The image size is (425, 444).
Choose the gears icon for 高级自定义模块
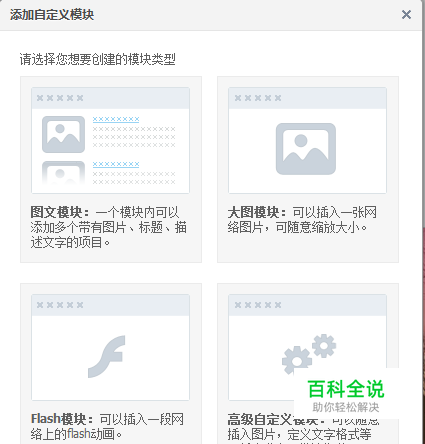[x=309, y=354]
